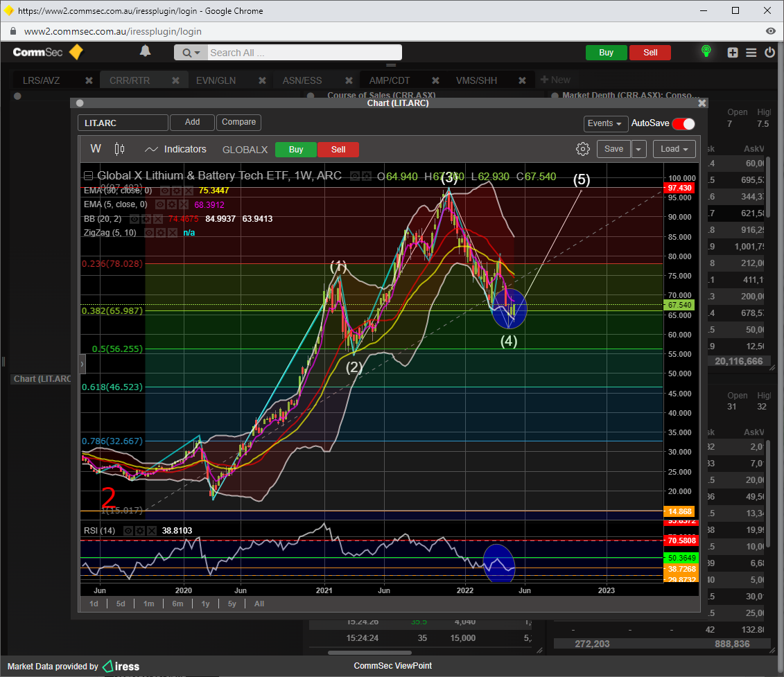Open the candlestick chart style icon
The height and width of the screenshot is (677, 784).
pos(119,149)
